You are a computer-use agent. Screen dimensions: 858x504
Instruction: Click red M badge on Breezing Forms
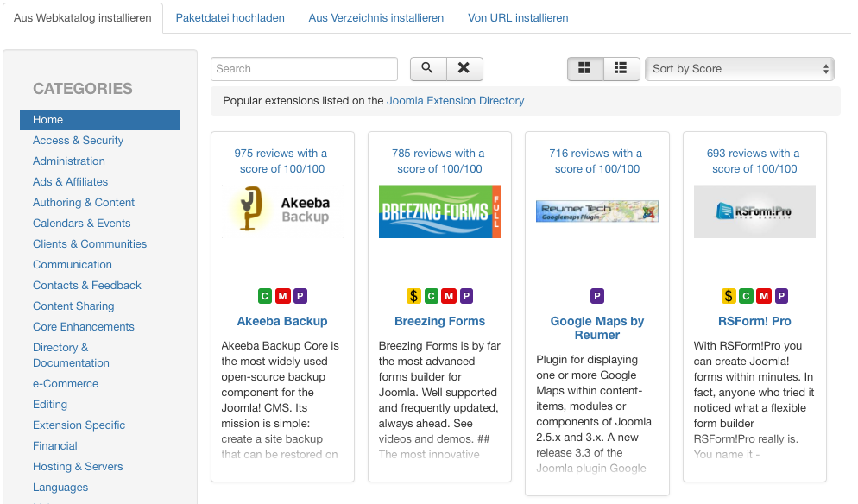(x=449, y=296)
